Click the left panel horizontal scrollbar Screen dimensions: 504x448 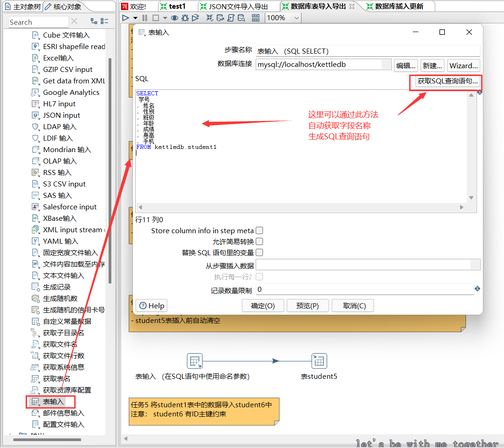(47, 440)
